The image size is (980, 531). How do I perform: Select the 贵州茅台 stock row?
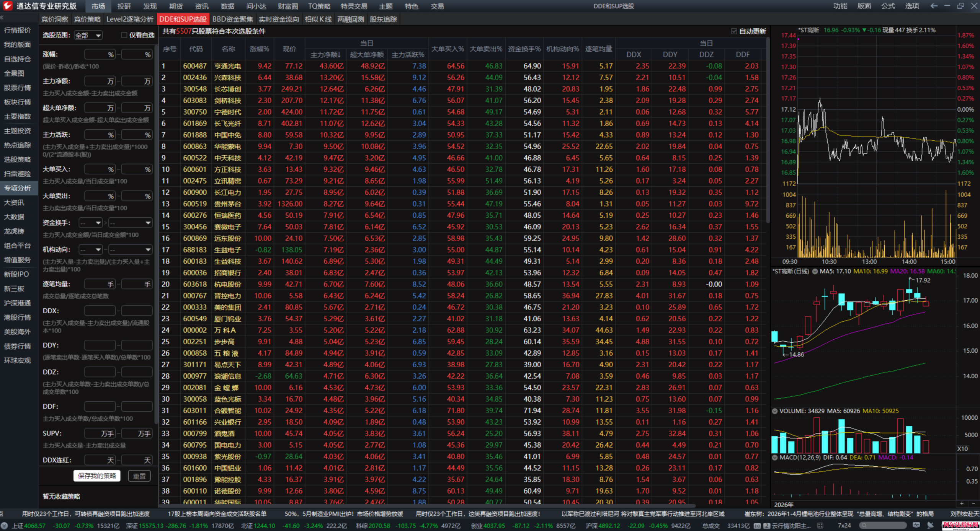click(462, 204)
